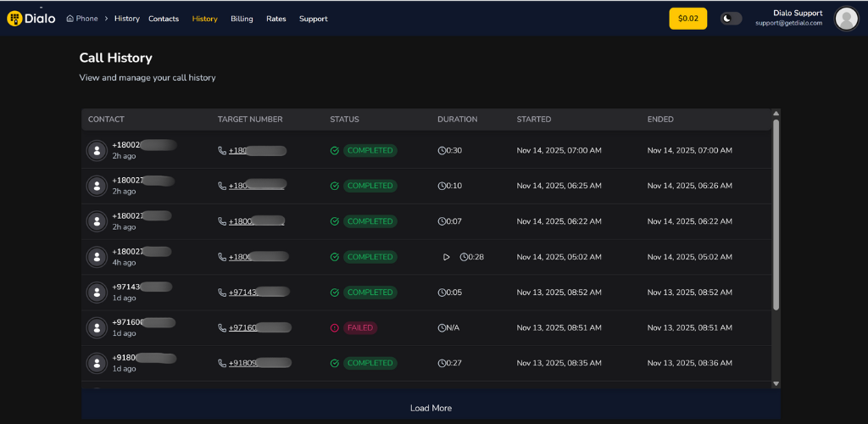Open the Rates menu item
868x424 pixels.
275,19
